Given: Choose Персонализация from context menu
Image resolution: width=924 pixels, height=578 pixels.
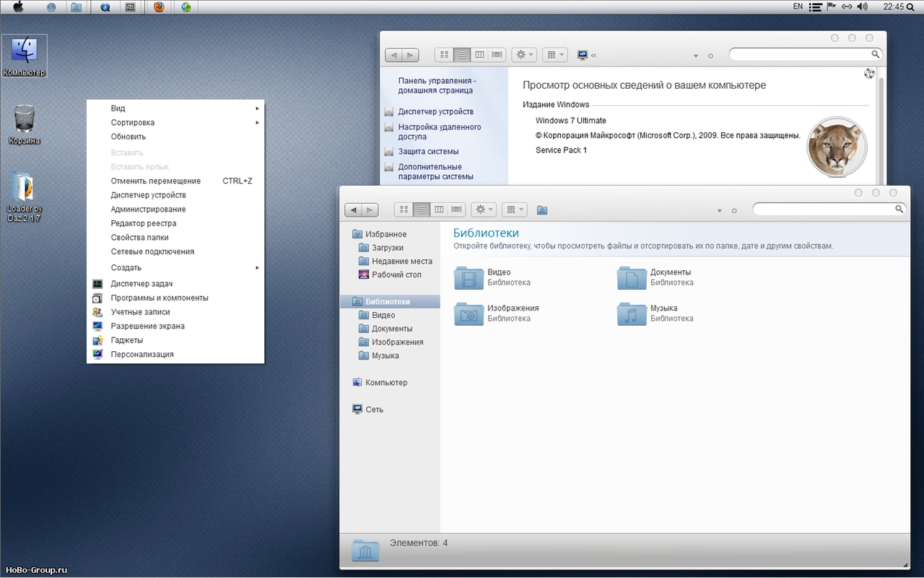Looking at the screenshot, I should [x=142, y=355].
